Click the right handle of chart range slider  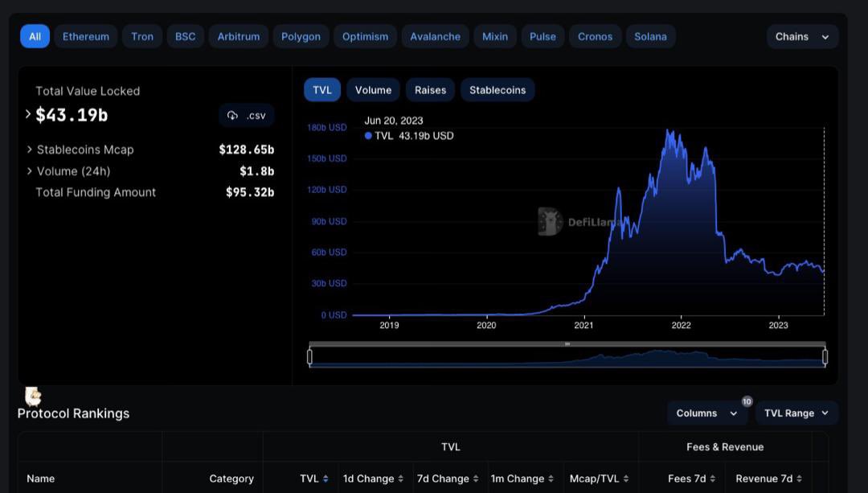pyautogui.click(x=825, y=357)
